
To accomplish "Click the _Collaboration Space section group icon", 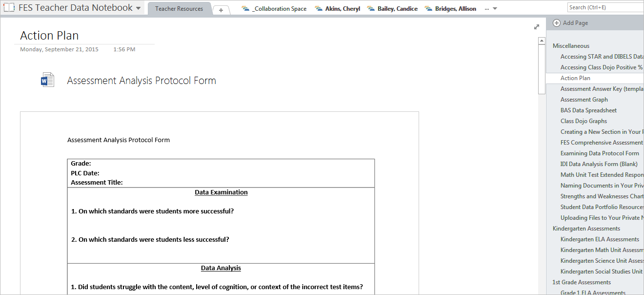I will [x=245, y=9].
